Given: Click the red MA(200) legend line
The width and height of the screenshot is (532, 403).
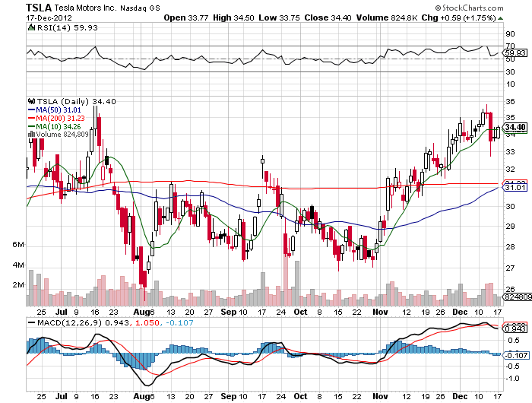Looking at the screenshot, I should coord(31,118).
